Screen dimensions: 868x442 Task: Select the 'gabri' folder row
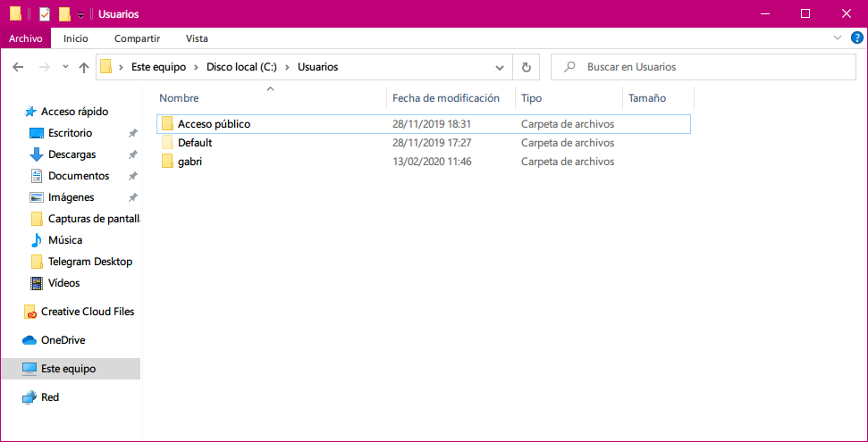424,162
